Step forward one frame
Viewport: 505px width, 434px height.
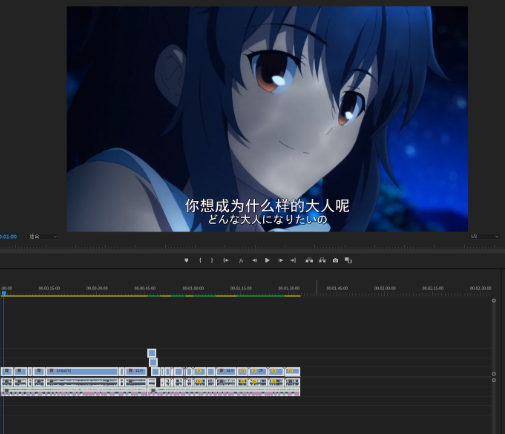(x=280, y=260)
